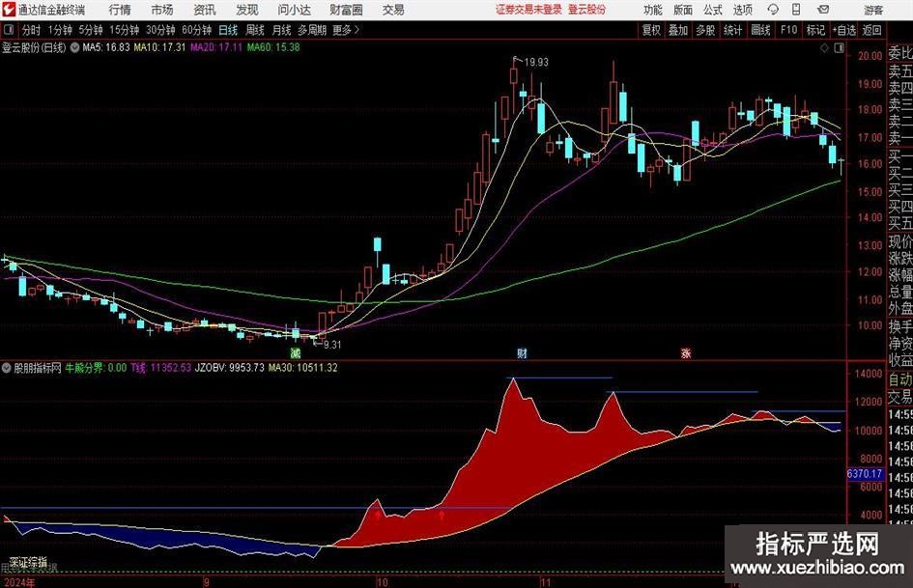Click the 牛熊分界: 0.00 indicator value
Screen dimensions: 913x588
click(96, 368)
